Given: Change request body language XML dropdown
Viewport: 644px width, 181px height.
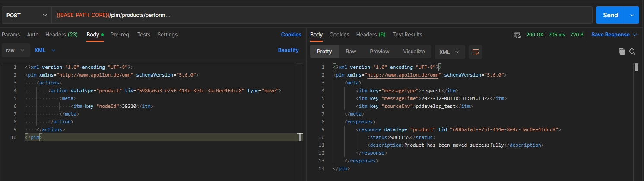Looking at the screenshot, I should pyautogui.click(x=45, y=50).
